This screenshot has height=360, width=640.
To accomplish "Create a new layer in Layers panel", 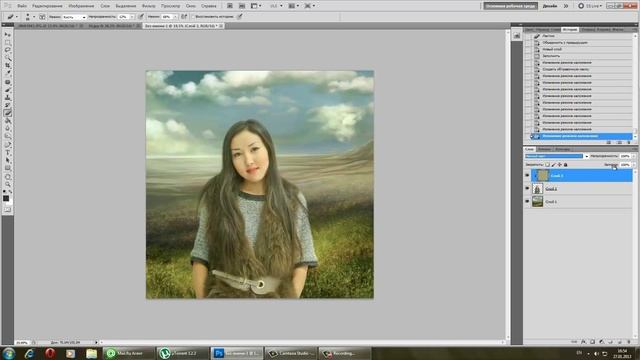I will pos(620,342).
